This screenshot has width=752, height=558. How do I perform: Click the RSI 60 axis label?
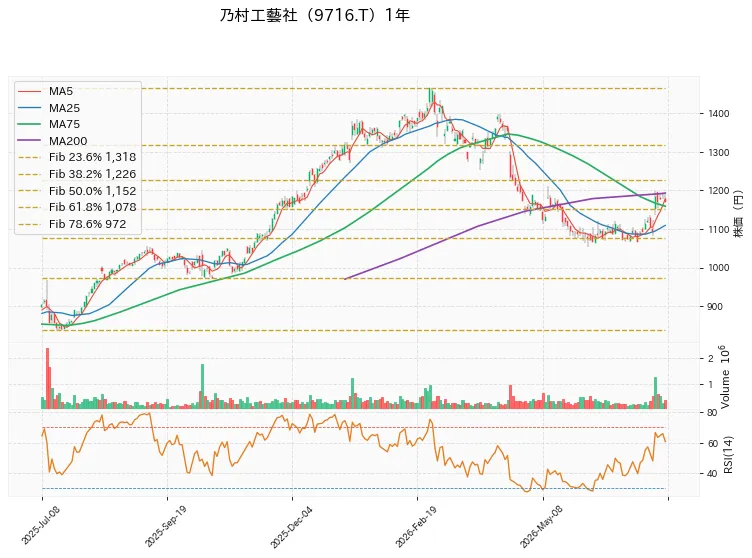713,443
